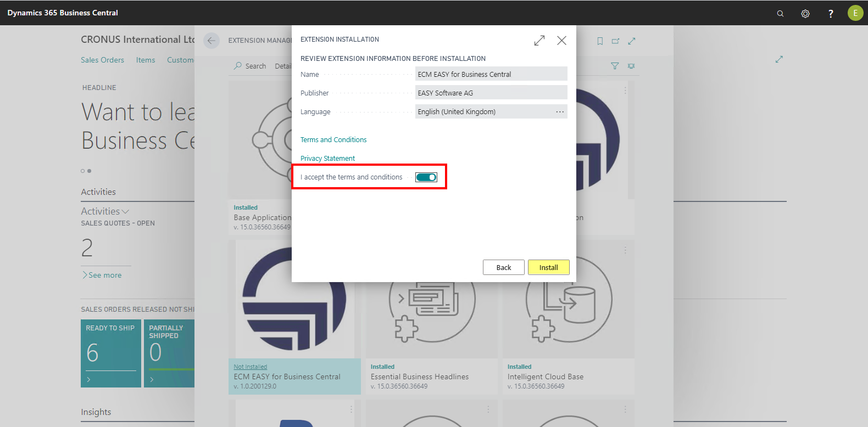Click version text v. 1.0.200129.0

point(255,386)
